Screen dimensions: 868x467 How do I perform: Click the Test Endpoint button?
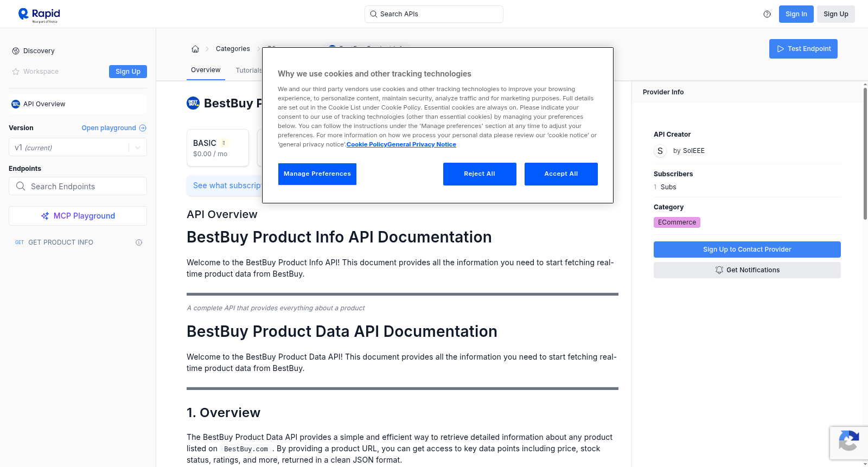coord(803,49)
